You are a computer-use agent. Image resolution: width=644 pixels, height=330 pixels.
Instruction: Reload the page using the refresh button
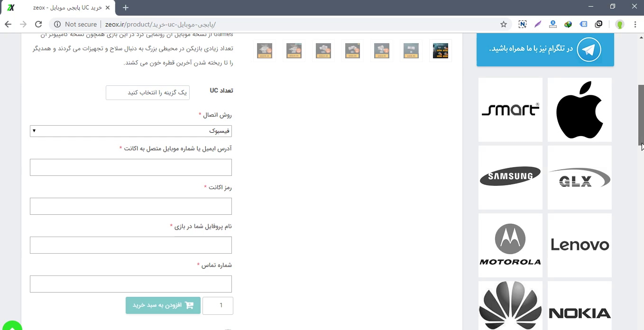coord(38,24)
